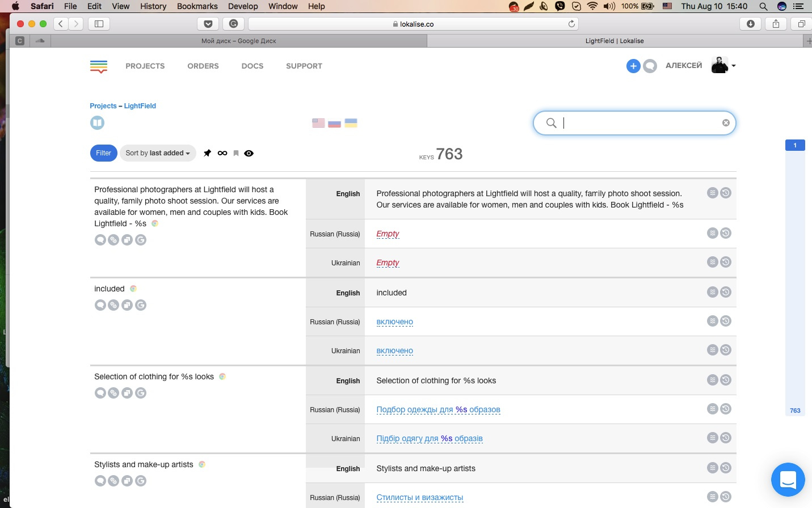Open comments for the 'included' key
Screen dimensions: 812x508
coord(100,305)
